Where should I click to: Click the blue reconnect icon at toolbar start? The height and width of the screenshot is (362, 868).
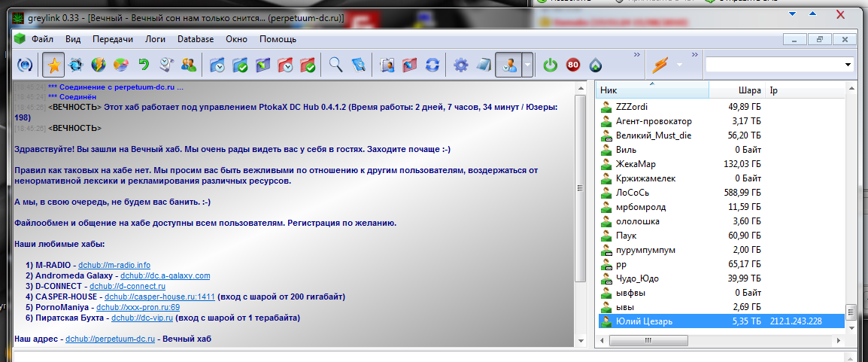tap(26, 65)
